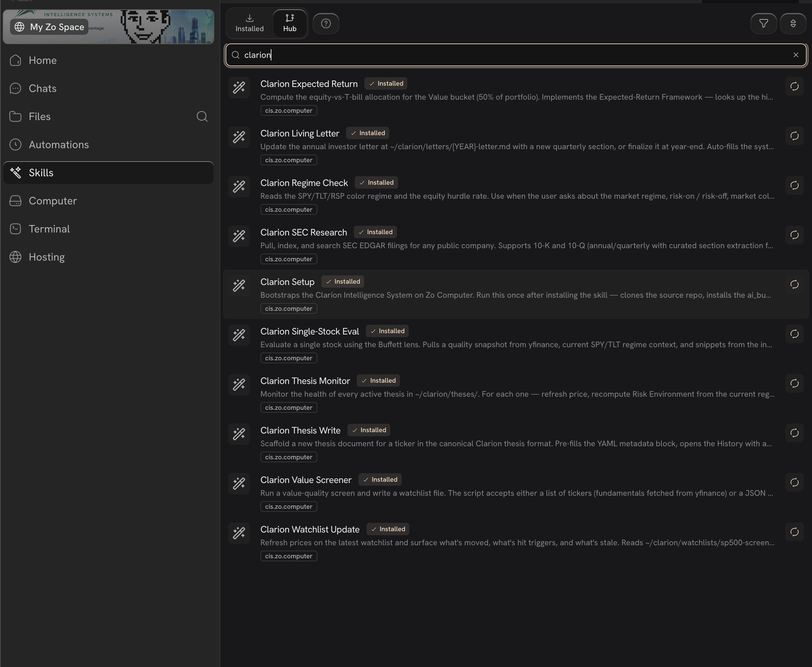This screenshot has width=812, height=667.
Task: Open the Clarion Value Screener skill title
Action: pyautogui.click(x=306, y=480)
